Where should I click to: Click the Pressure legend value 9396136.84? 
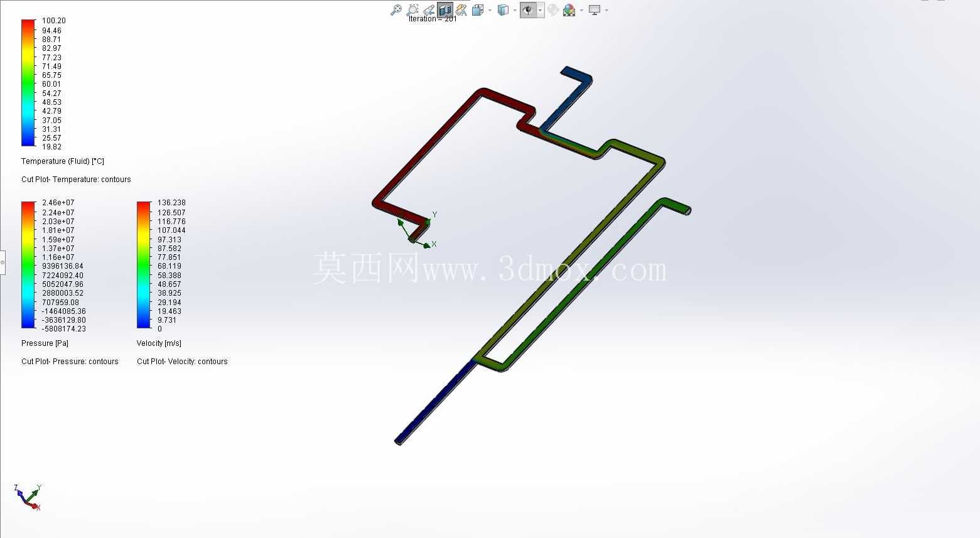click(x=62, y=266)
